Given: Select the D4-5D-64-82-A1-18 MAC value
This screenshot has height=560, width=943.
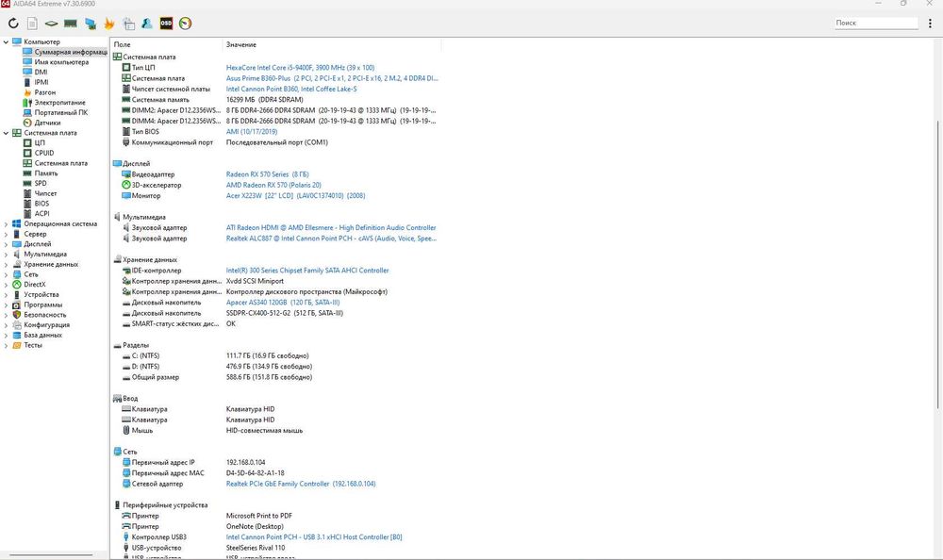Looking at the screenshot, I should (255, 473).
